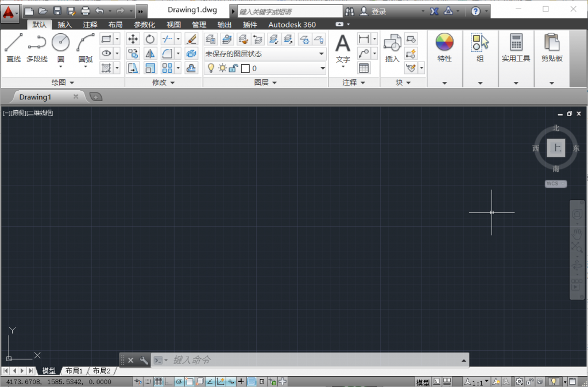Image resolution: width=588 pixels, height=387 pixels.
Task: Toggle layer 0 lock icon
Action: (x=233, y=68)
